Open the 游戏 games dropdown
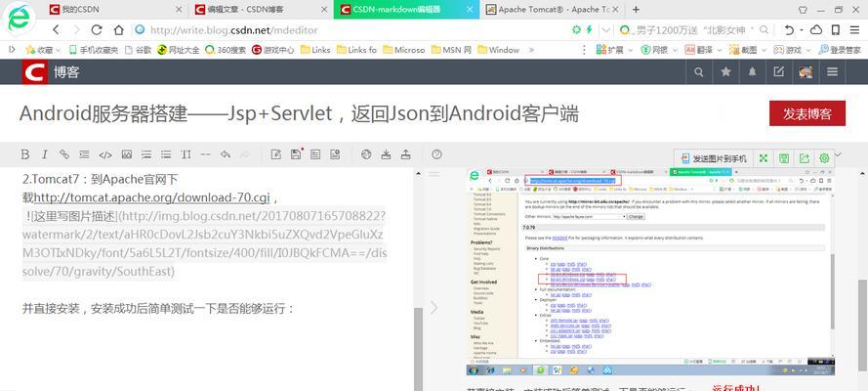The height and width of the screenshot is (391, 868). (x=792, y=50)
